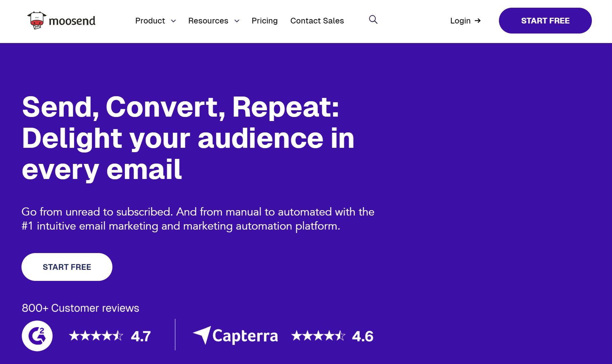Select the G2 review badge icon
This screenshot has height=364, width=612.
[37, 336]
